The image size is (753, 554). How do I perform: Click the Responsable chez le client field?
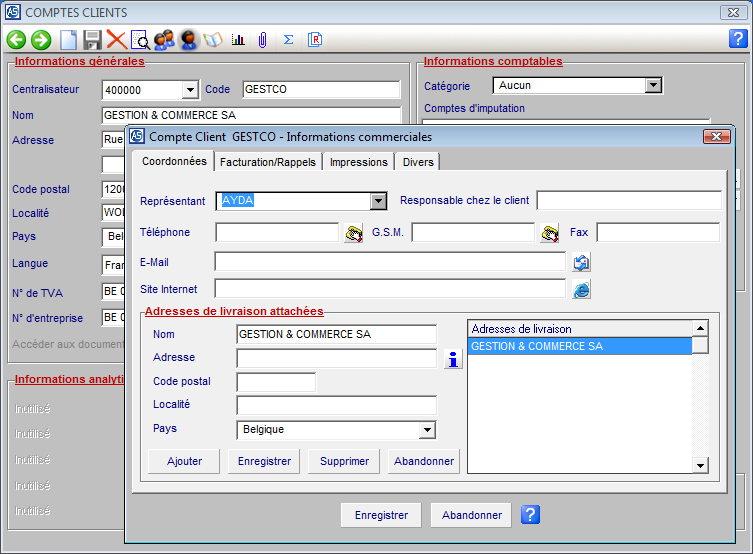click(x=628, y=201)
